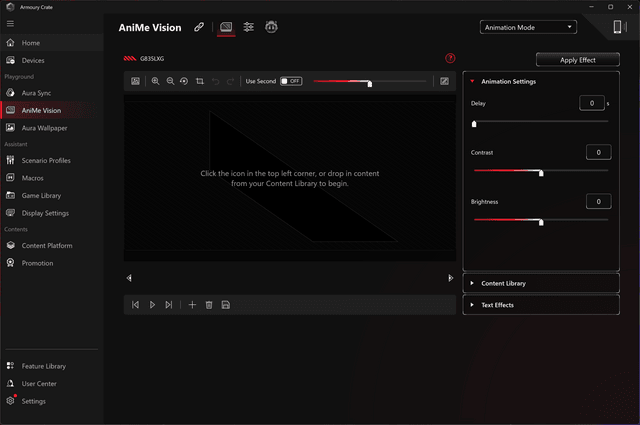The width and height of the screenshot is (640, 425).
Task: Click the toolbar slider next to Use Second
Action: point(370,83)
